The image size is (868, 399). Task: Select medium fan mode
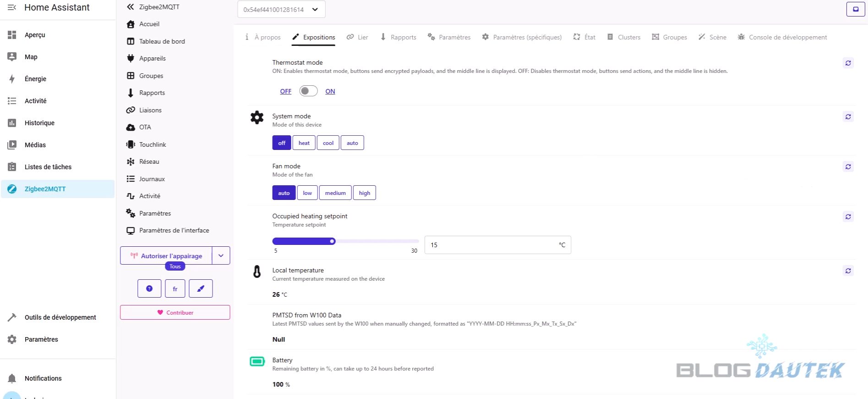tap(335, 193)
